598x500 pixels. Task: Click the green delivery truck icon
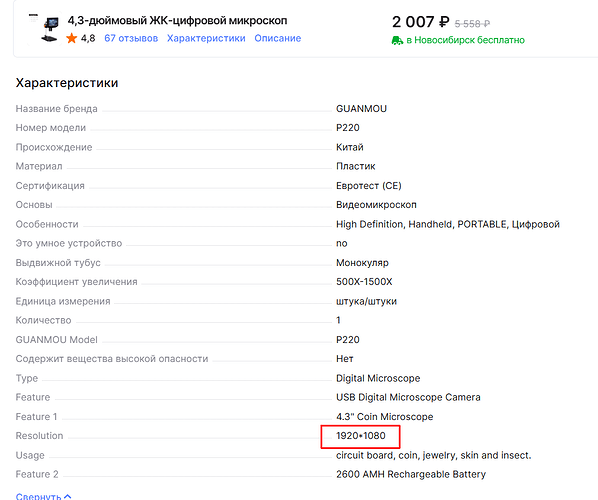[397, 40]
